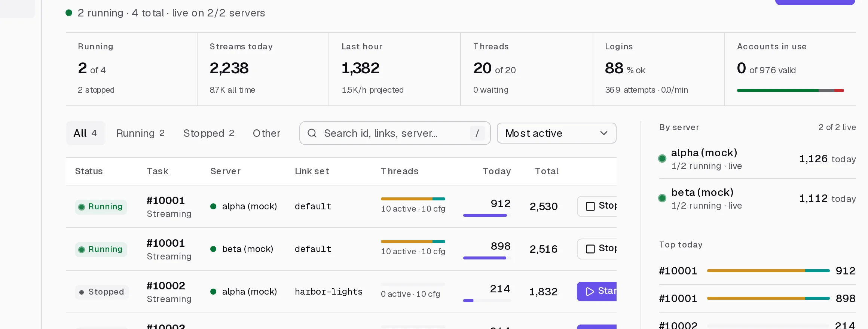Start stopped task #10002 harbor-lights
Screen dimensions: 868x329
597,291
